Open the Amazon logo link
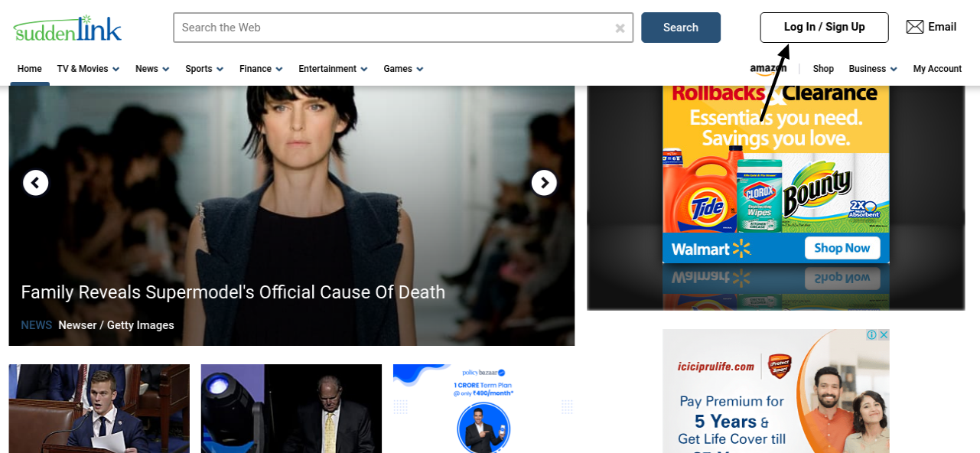Viewport: 980px width, 453px height. (768, 69)
